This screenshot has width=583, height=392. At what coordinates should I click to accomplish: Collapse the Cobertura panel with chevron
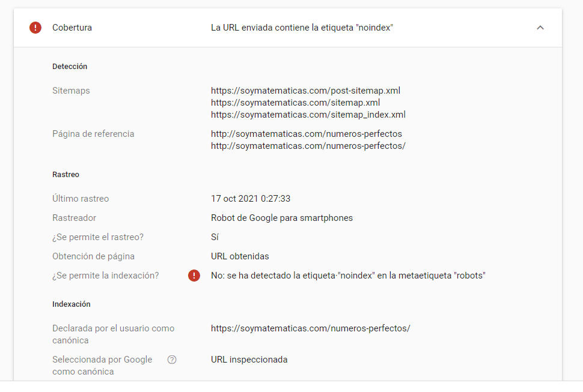point(540,28)
